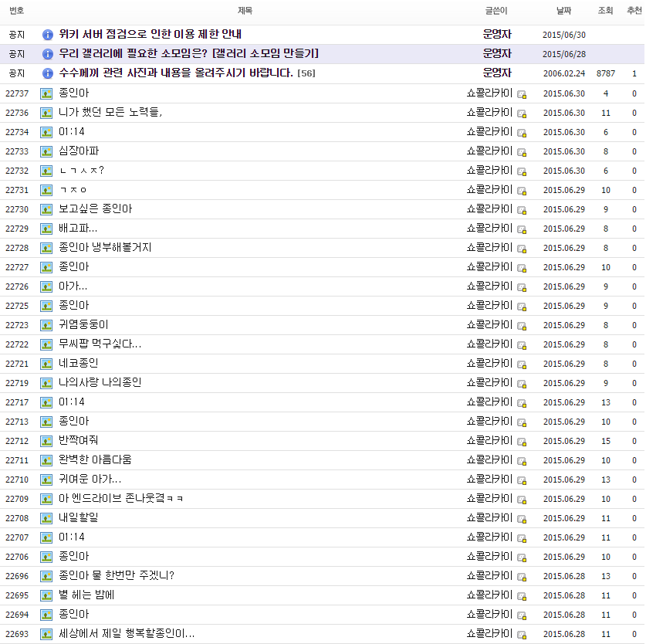Select author 운영자 on the 위키 서버 점검 notice

[x=497, y=34]
